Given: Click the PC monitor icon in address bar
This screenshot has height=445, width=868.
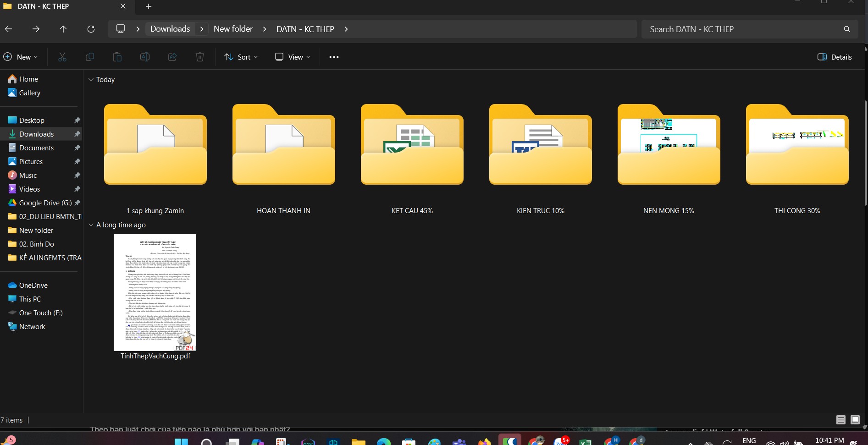Looking at the screenshot, I should click(121, 29).
